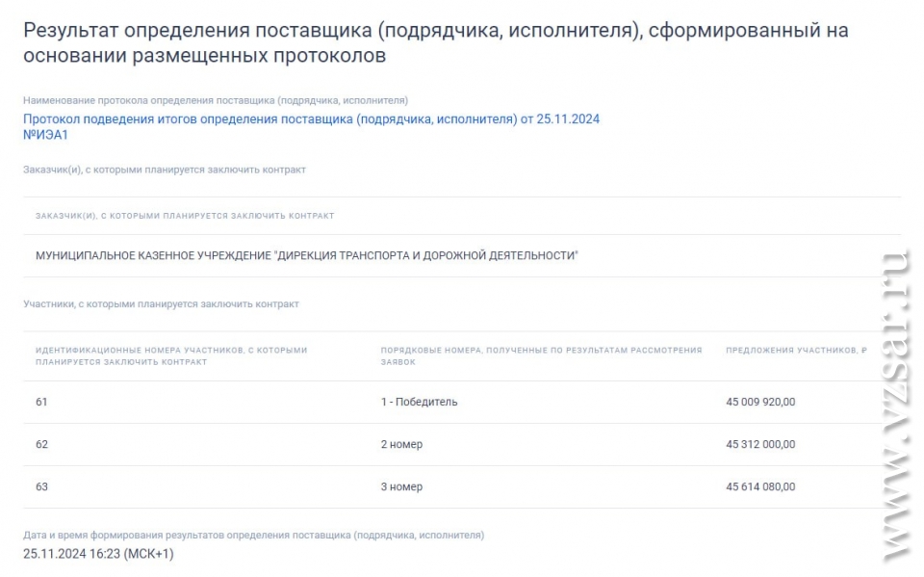Screen dimensions: 924x577
Task: Select participant ID 62
Action: coord(41,444)
